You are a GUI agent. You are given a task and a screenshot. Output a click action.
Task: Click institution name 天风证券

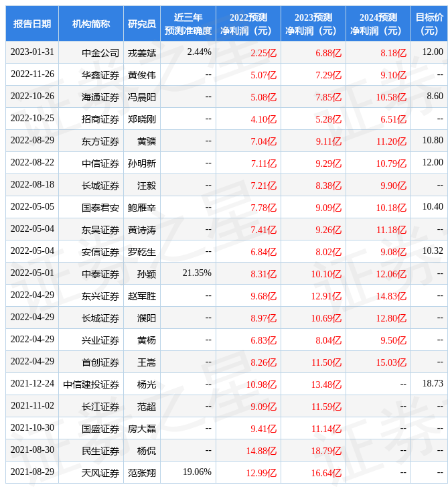[100, 473]
